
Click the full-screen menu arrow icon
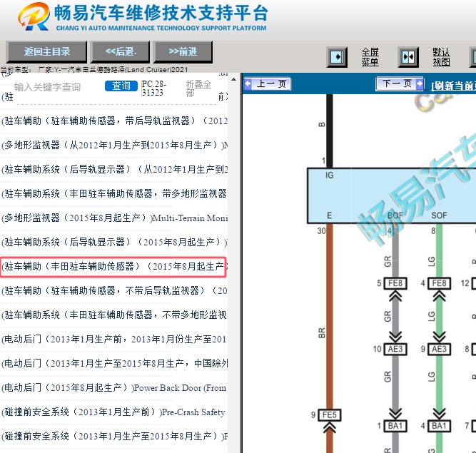coord(337,57)
